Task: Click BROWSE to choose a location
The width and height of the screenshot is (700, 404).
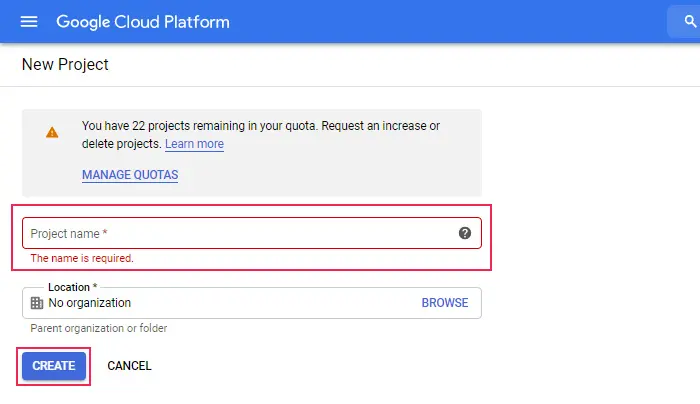Action: 445,303
